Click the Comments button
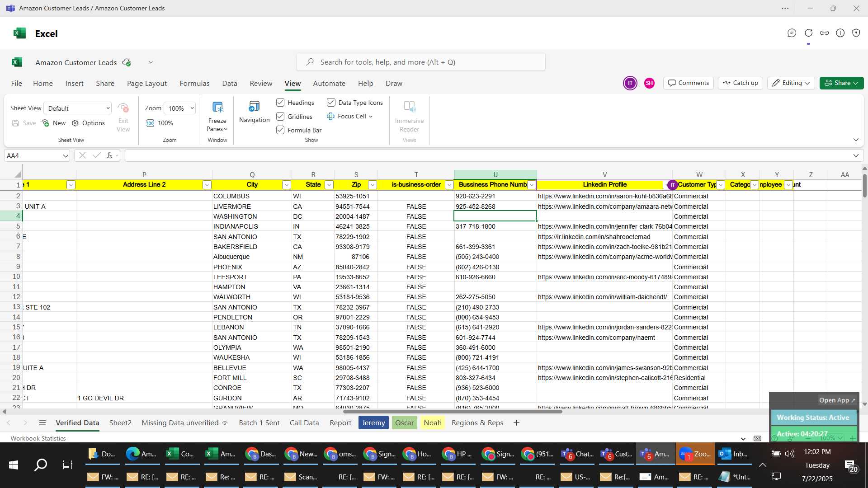The image size is (868, 488). pos(689,83)
